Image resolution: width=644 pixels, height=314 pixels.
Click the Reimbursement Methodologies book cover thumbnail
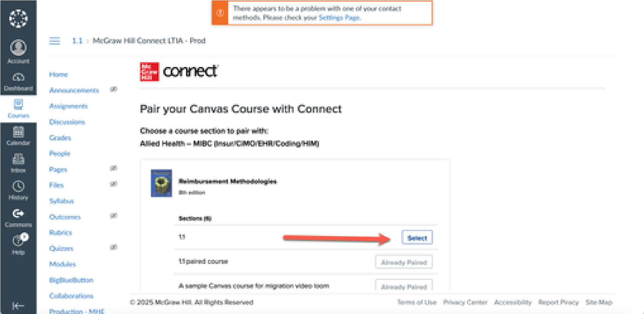pyautogui.click(x=161, y=183)
